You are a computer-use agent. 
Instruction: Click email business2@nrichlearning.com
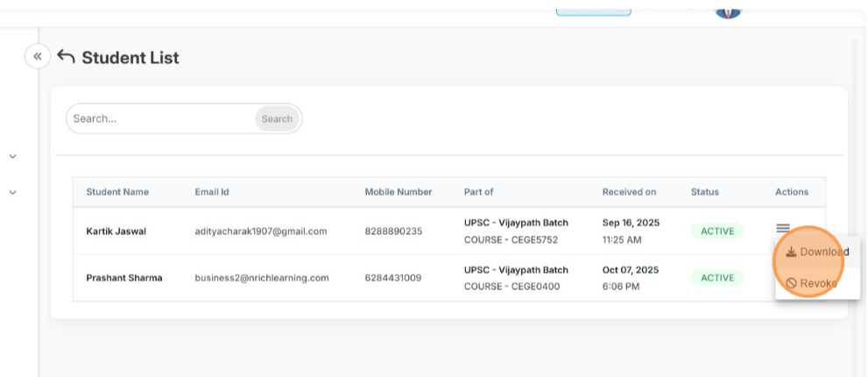(x=262, y=278)
